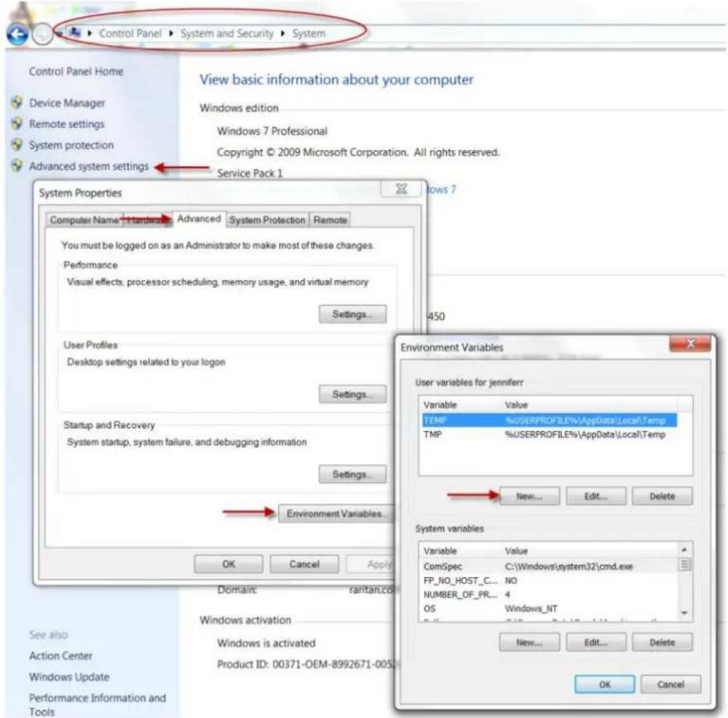Click Cancel in System Properties

[304, 564]
